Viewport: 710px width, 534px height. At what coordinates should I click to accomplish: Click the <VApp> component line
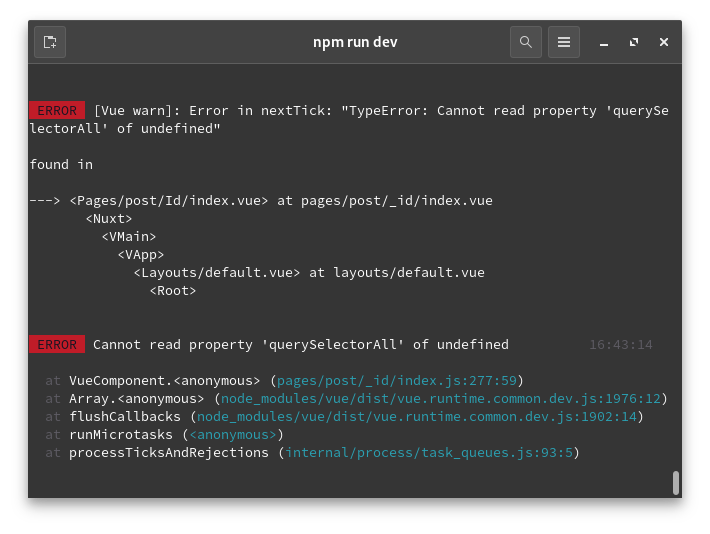pos(141,255)
